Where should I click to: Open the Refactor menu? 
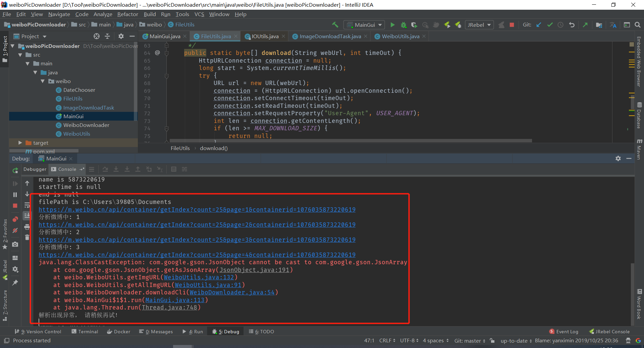point(127,14)
